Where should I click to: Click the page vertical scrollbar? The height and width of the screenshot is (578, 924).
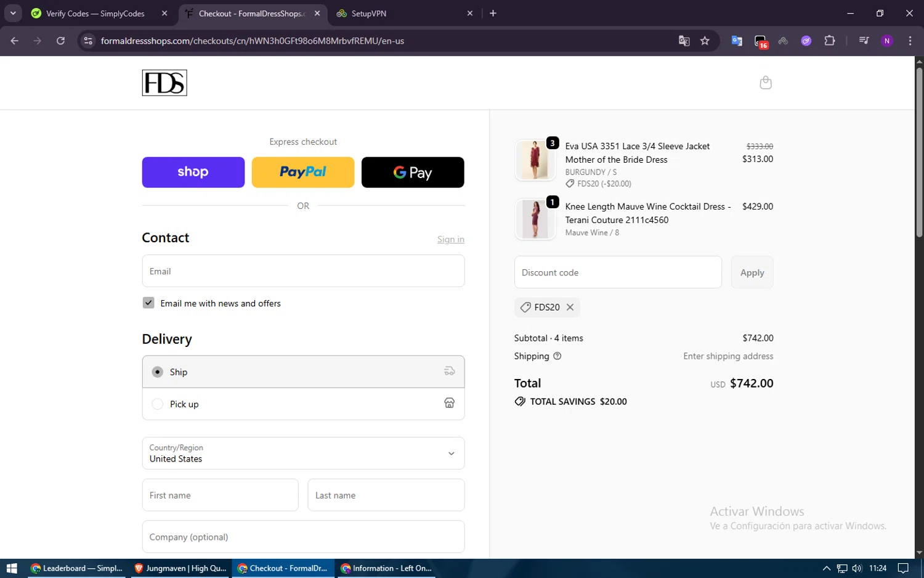pyautogui.click(x=919, y=153)
